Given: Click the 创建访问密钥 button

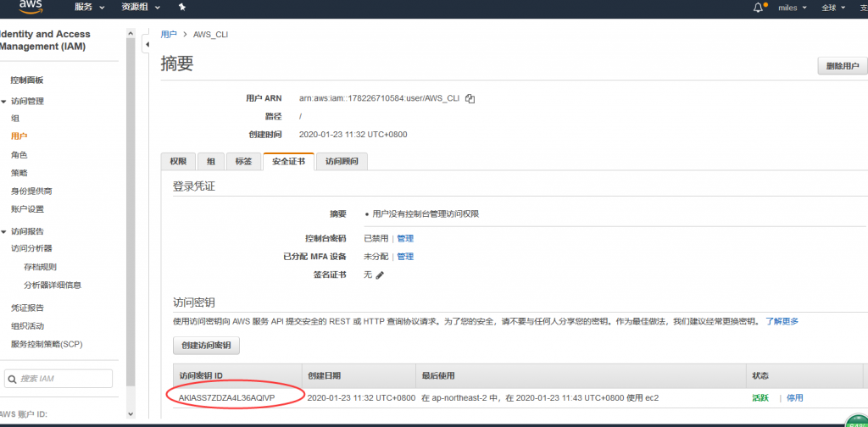Looking at the screenshot, I should pyautogui.click(x=206, y=347).
